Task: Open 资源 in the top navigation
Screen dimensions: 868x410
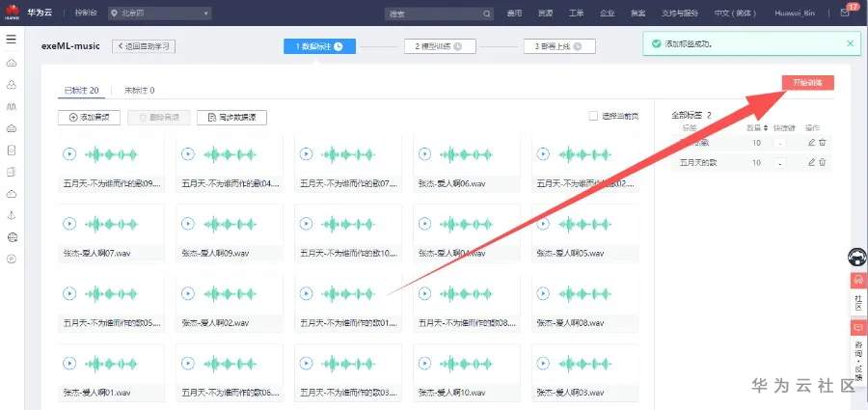Action: pos(545,14)
